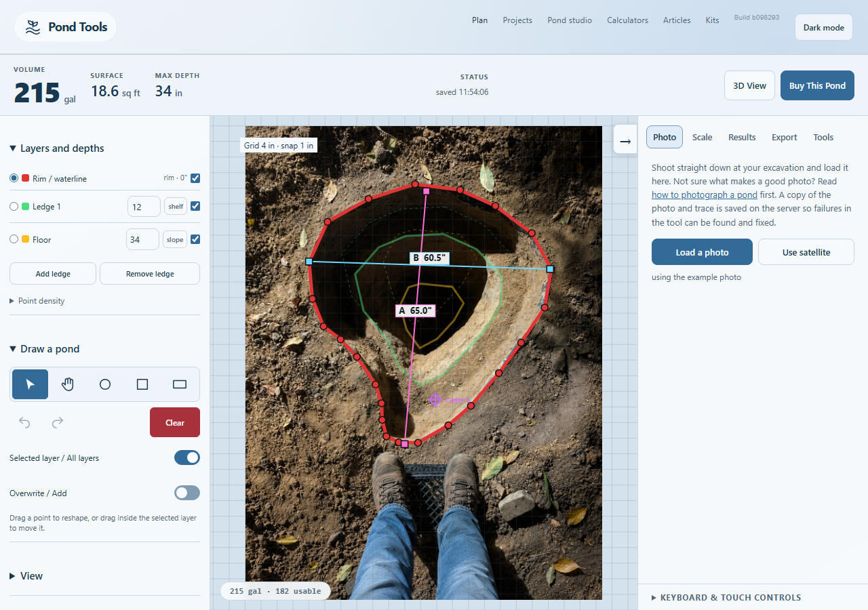
Task: Click the B 60.5" measurement label
Action: point(429,258)
